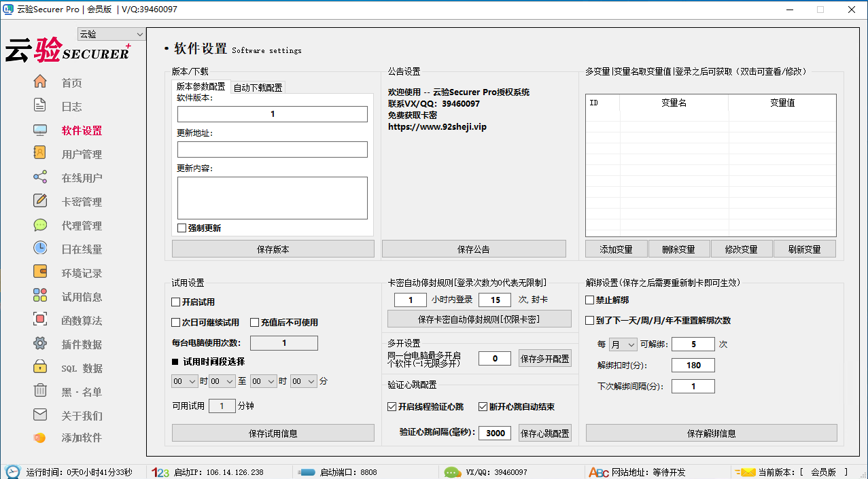Image resolution: width=868 pixels, height=479 pixels.
Task: Click 保存版本 button
Action: (273, 249)
